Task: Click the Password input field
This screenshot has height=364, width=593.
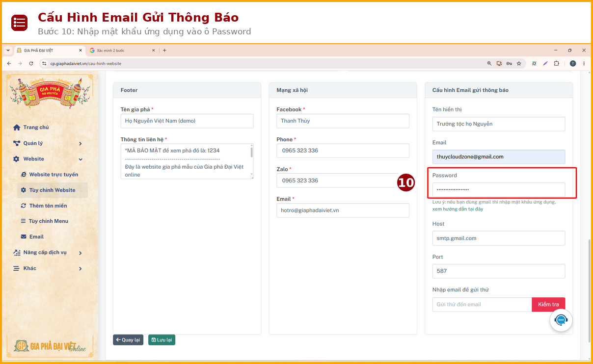Action: tap(499, 189)
